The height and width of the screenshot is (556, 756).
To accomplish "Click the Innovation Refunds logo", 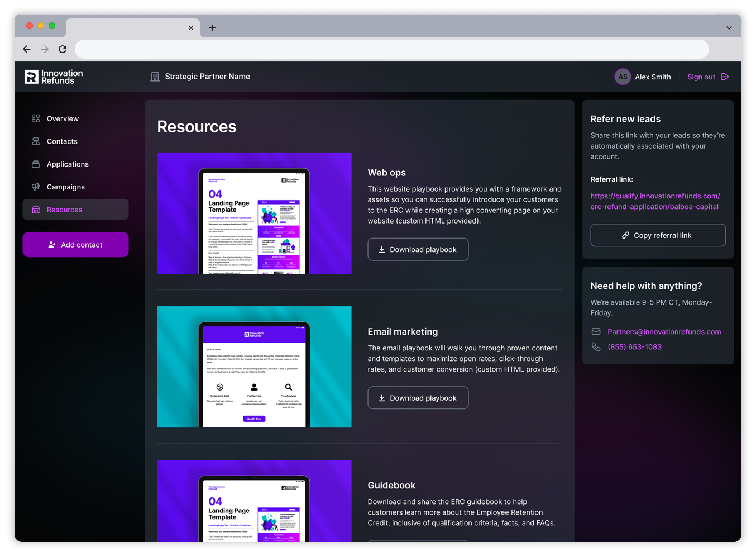I will (x=54, y=77).
